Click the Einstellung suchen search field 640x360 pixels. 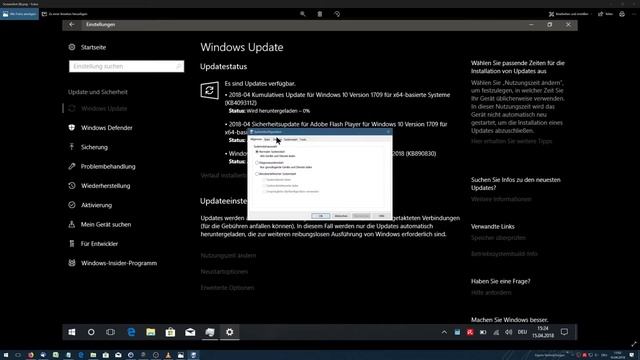[127, 66]
